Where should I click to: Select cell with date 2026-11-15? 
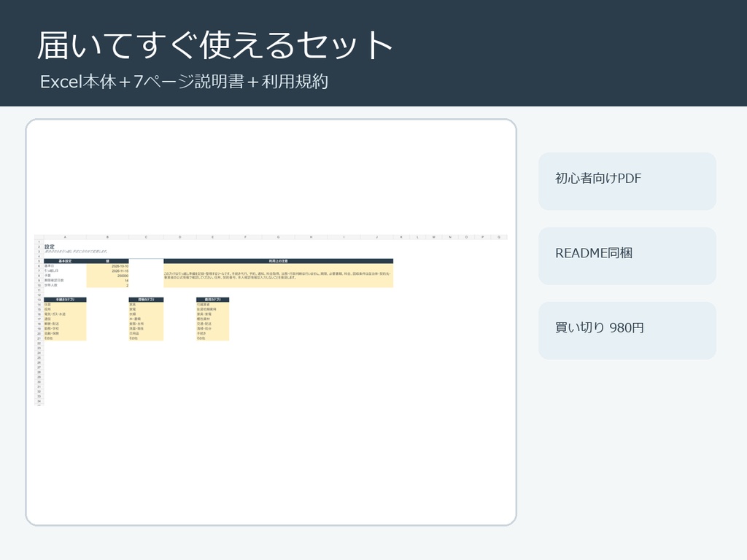pos(108,271)
